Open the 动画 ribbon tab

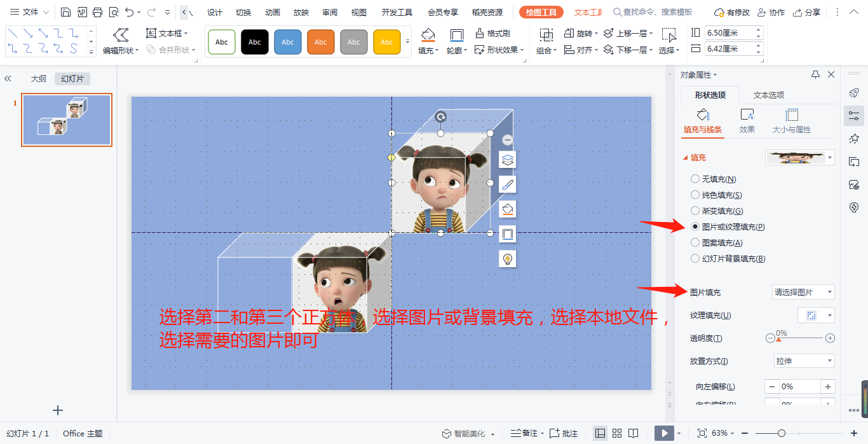coord(272,13)
